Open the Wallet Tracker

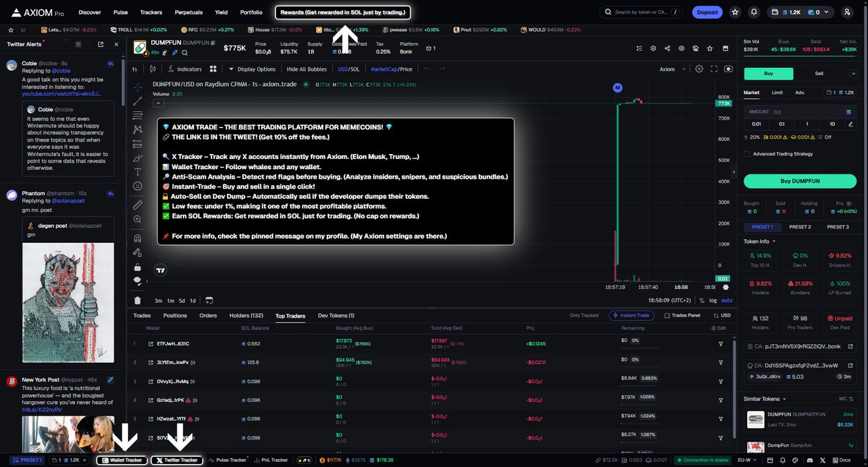pyautogui.click(x=122, y=460)
